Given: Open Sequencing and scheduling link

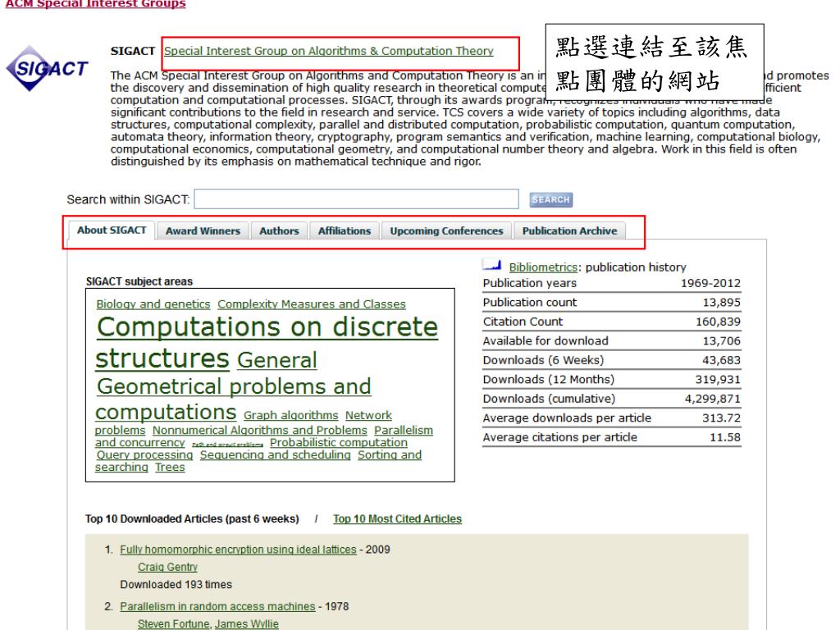Looking at the screenshot, I should (x=276, y=454).
